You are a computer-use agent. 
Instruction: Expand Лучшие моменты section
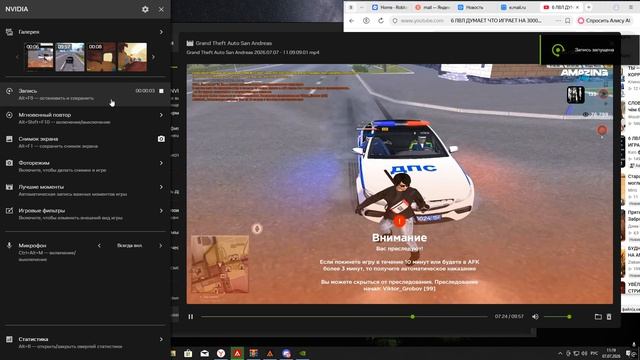161,187
